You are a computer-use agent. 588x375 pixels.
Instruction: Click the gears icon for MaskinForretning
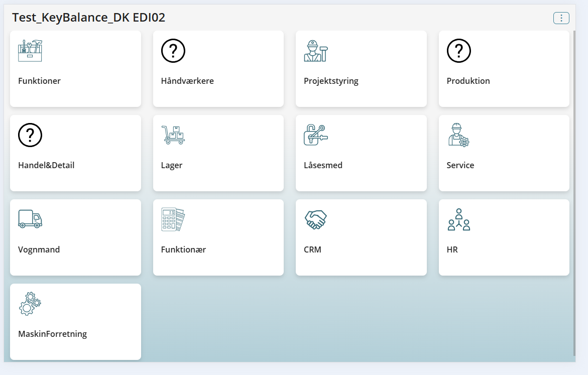30,303
